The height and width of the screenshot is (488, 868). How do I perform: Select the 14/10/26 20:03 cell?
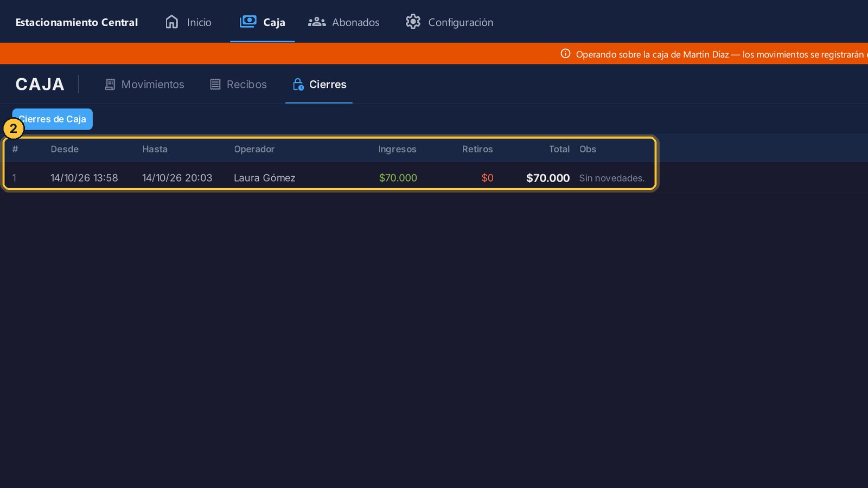[x=177, y=178]
